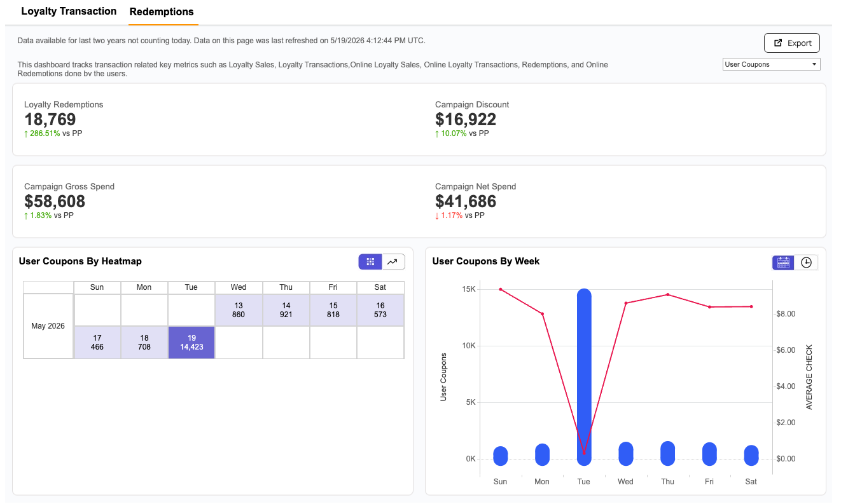Image resolution: width=841 pixels, height=504 pixels.
Task: Click the Campaign Discount $16,922 metric
Action: pos(466,119)
